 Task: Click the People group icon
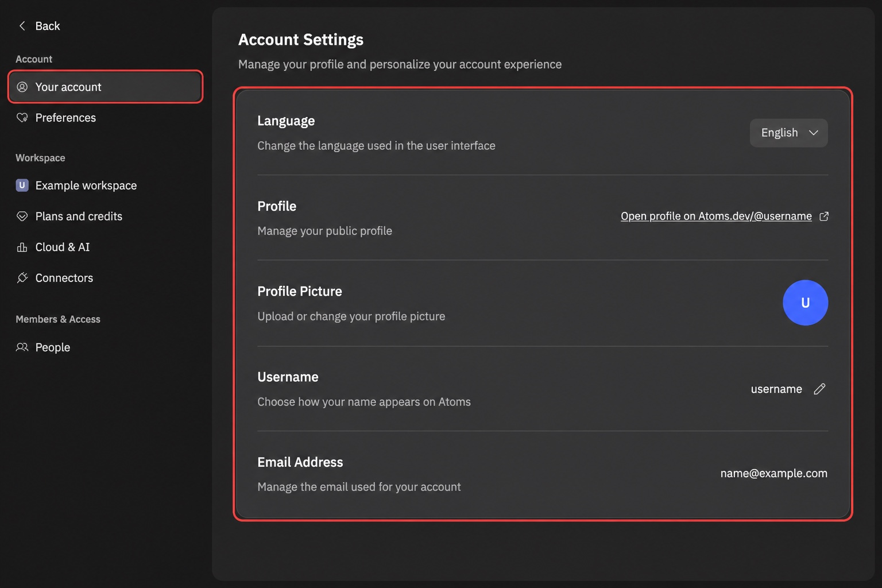[22, 347]
